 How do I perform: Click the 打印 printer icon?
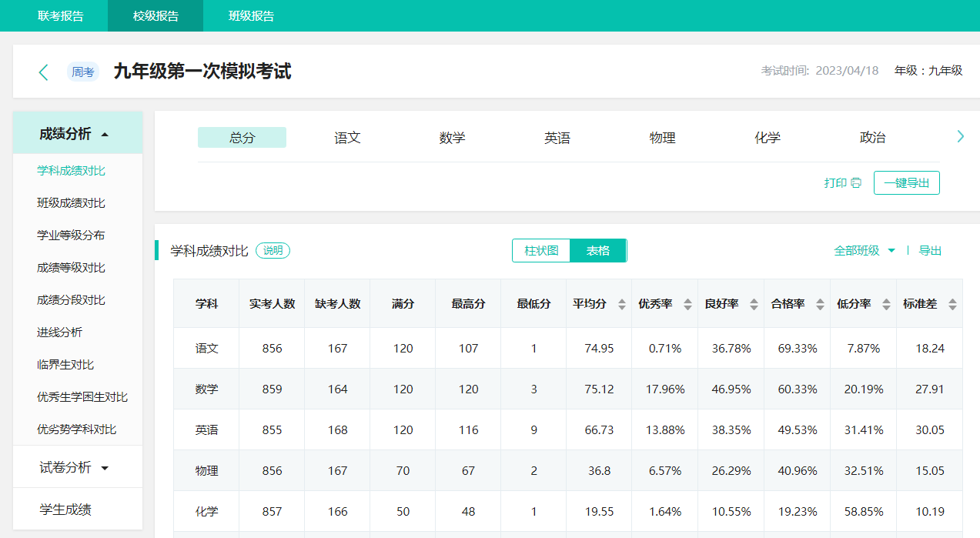coord(856,183)
